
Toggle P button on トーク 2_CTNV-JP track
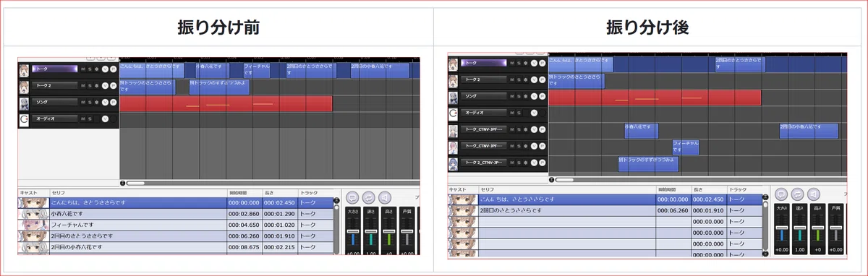tap(542, 163)
